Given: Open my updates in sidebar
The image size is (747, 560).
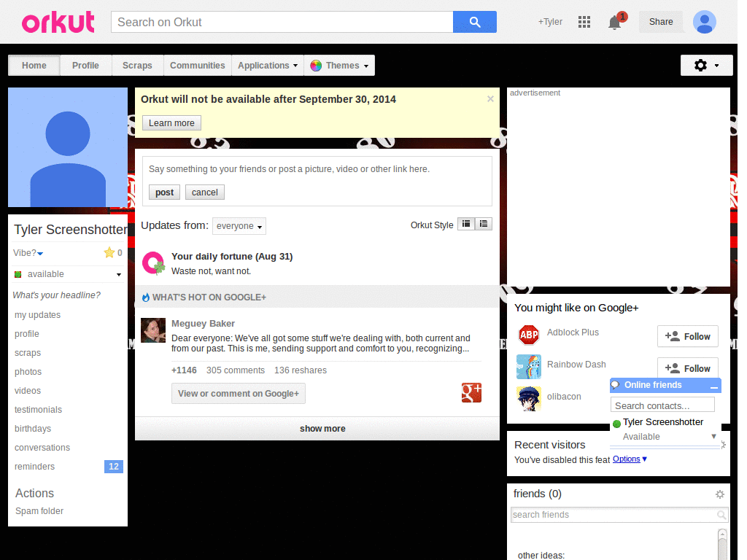Looking at the screenshot, I should pyautogui.click(x=38, y=315).
